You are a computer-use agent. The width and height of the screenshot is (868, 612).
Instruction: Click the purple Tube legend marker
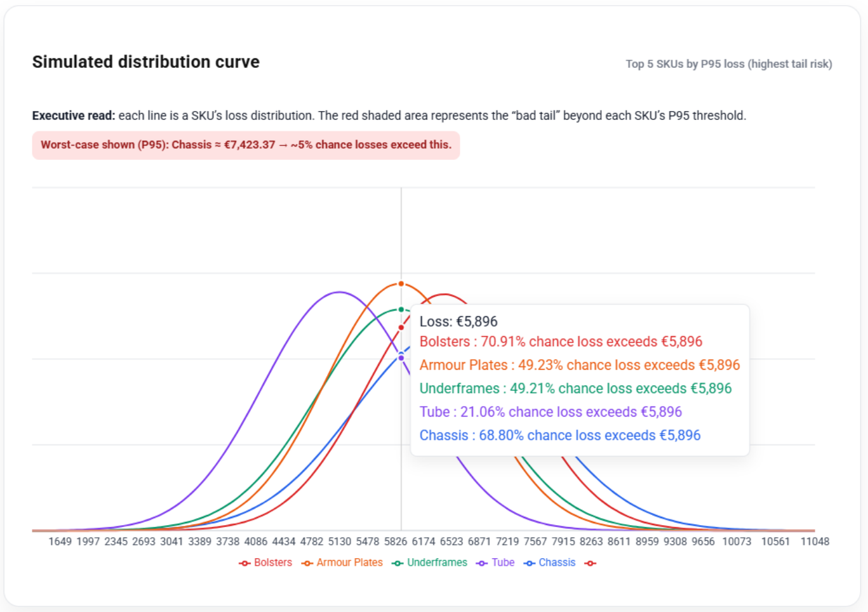483,563
